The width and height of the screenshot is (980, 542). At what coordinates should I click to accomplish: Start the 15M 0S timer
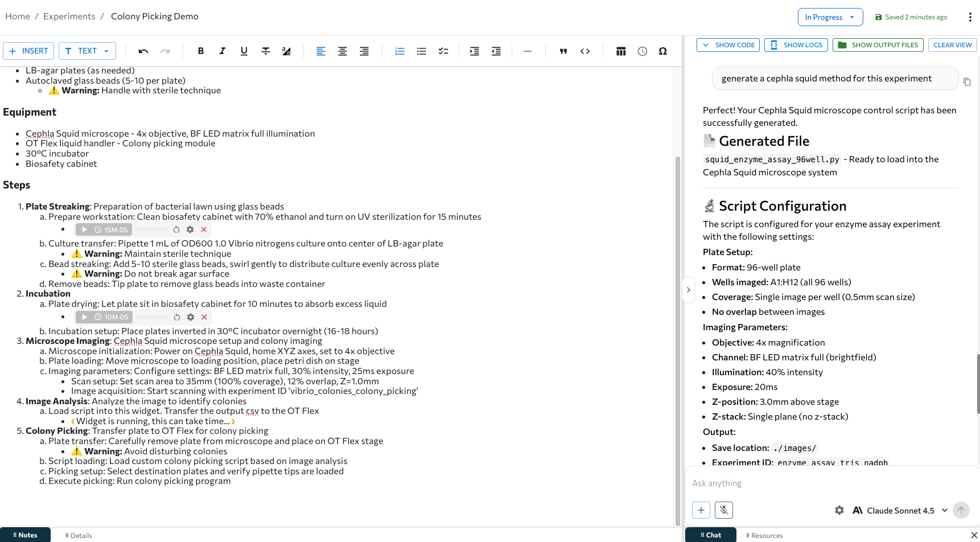click(x=84, y=229)
